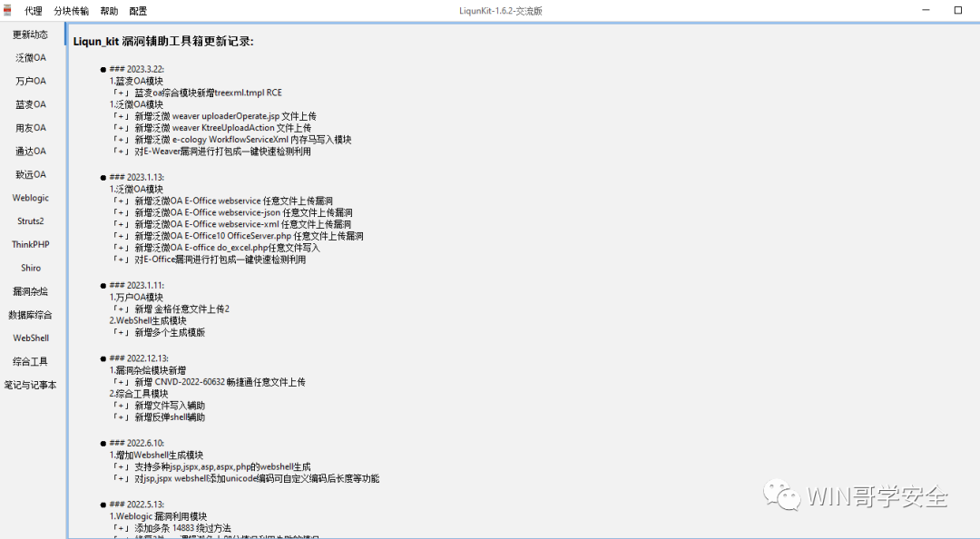
Task: Open the 配置 menu
Action: pos(138,11)
